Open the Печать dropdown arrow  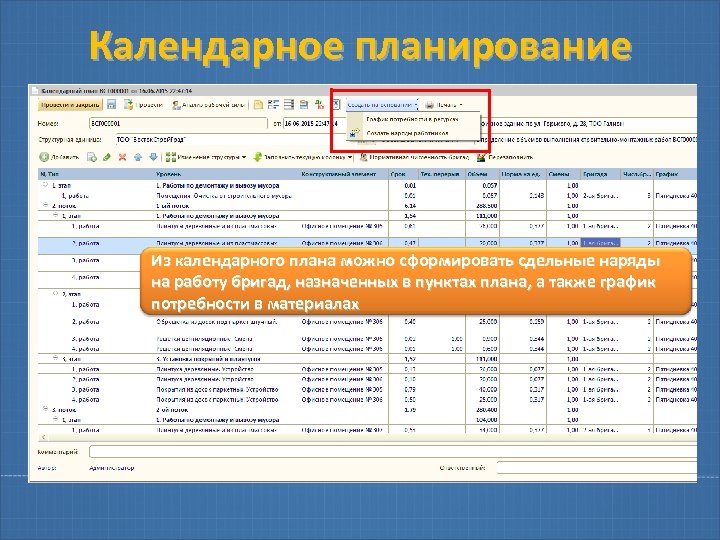pos(461,105)
